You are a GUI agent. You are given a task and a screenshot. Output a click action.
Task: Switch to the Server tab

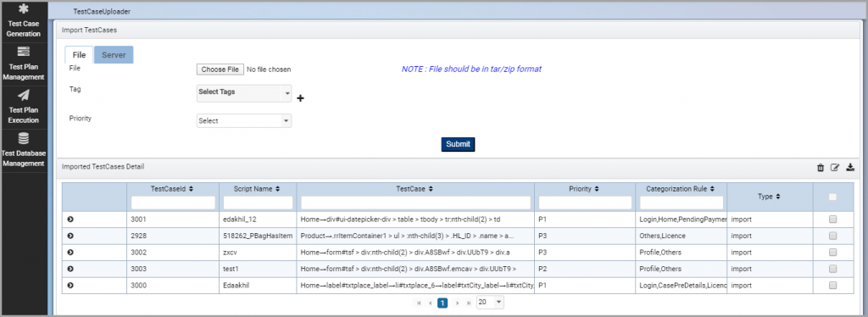click(x=114, y=55)
